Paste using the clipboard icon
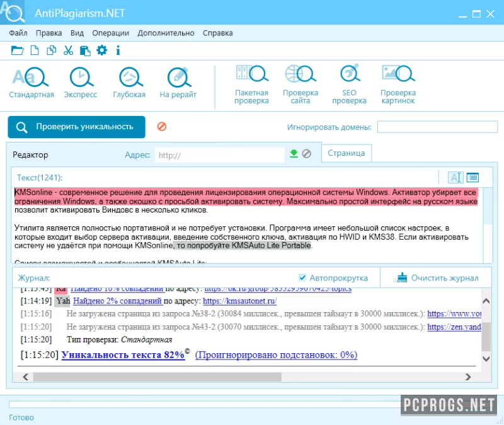Screen dimensions: 504x425 click(x=85, y=50)
